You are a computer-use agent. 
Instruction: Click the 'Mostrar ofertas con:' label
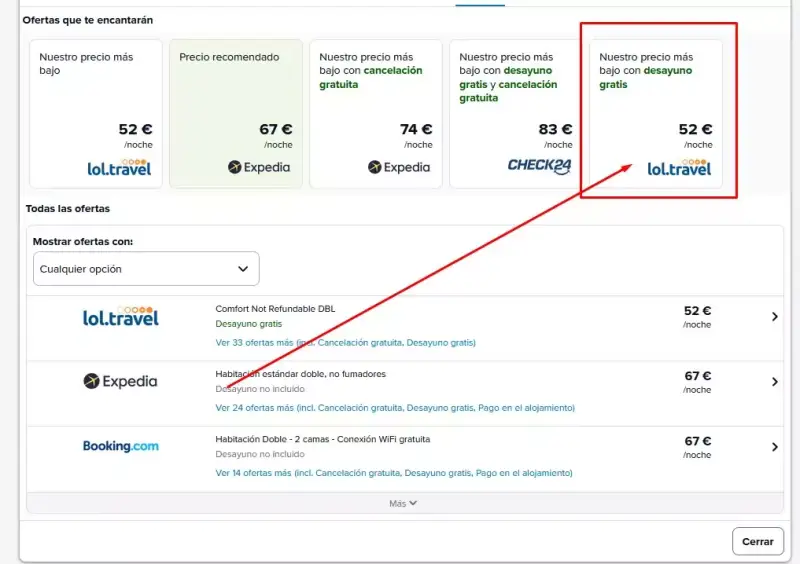click(83, 241)
